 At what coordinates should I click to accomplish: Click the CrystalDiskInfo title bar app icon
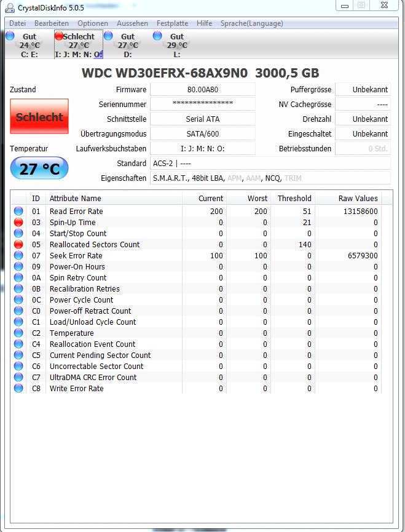10,7
